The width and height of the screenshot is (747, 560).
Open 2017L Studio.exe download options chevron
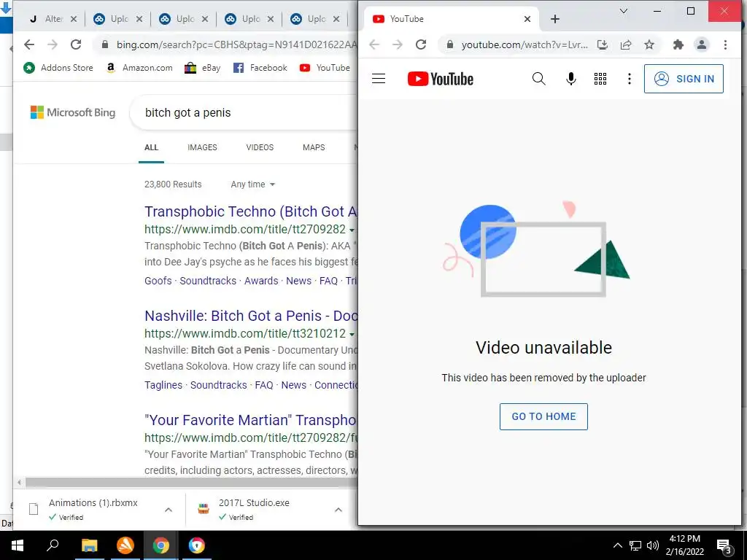click(x=338, y=510)
